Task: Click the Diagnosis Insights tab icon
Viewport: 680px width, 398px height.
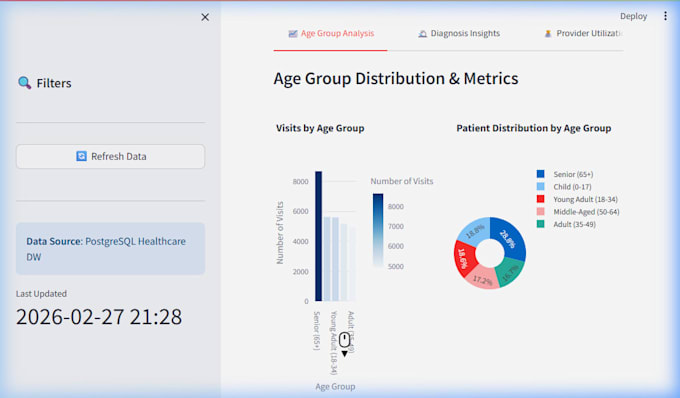Action: point(422,33)
